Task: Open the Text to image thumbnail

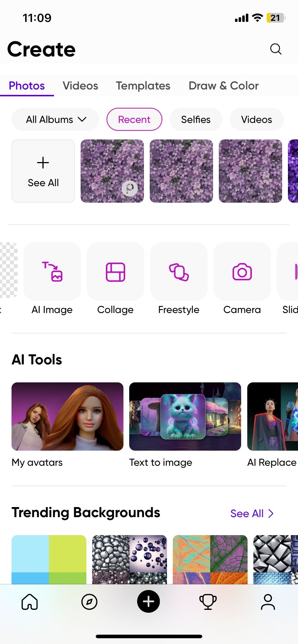Action: tap(185, 417)
